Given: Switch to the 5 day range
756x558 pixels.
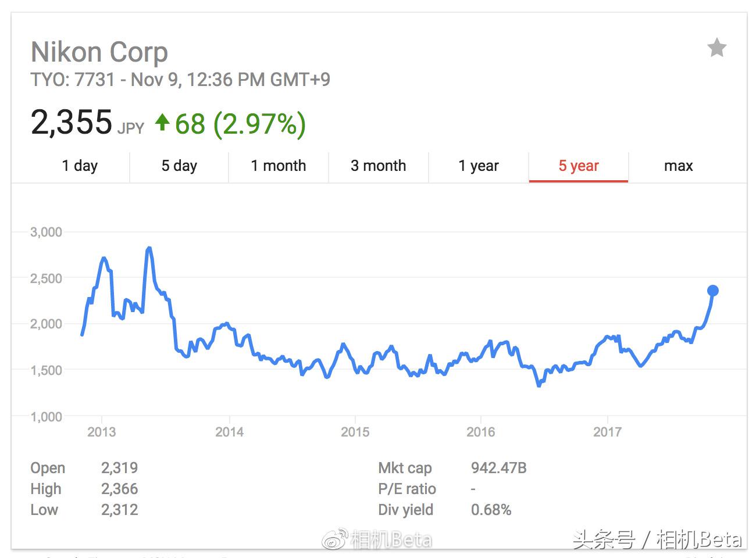Looking at the screenshot, I should click(x=179, y=166).
